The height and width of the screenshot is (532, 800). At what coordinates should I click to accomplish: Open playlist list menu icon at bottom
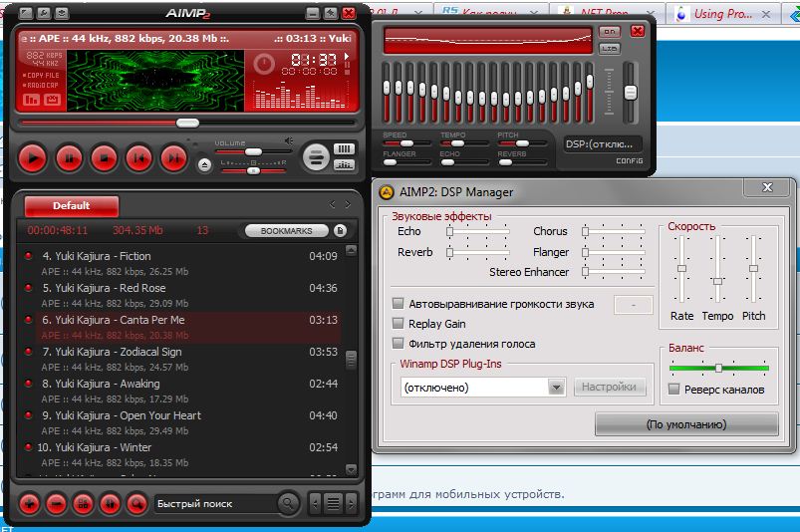(x=333, y=504)
